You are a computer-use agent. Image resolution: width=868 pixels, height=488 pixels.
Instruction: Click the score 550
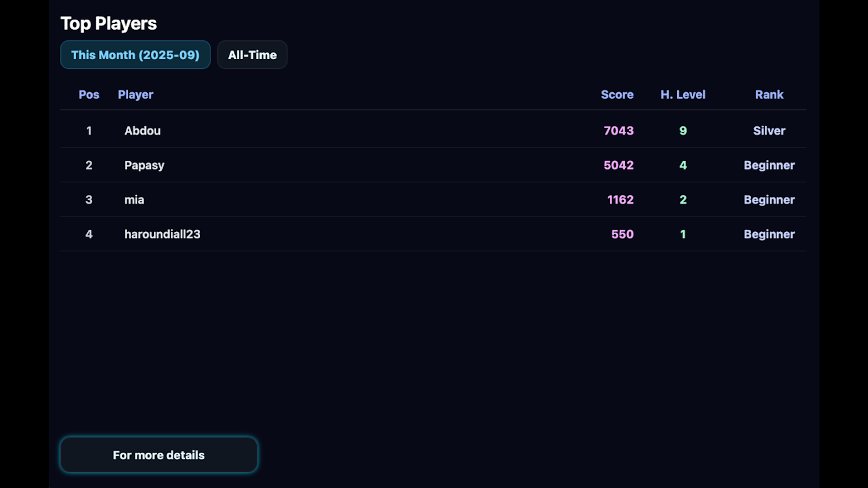point(622,234)
